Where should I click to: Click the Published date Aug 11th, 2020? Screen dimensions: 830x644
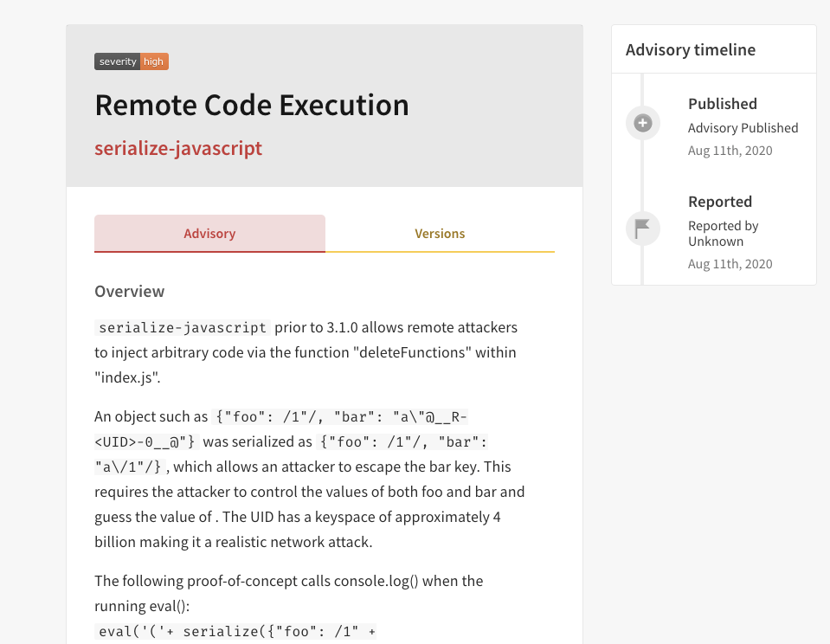[x=730, y=150]
